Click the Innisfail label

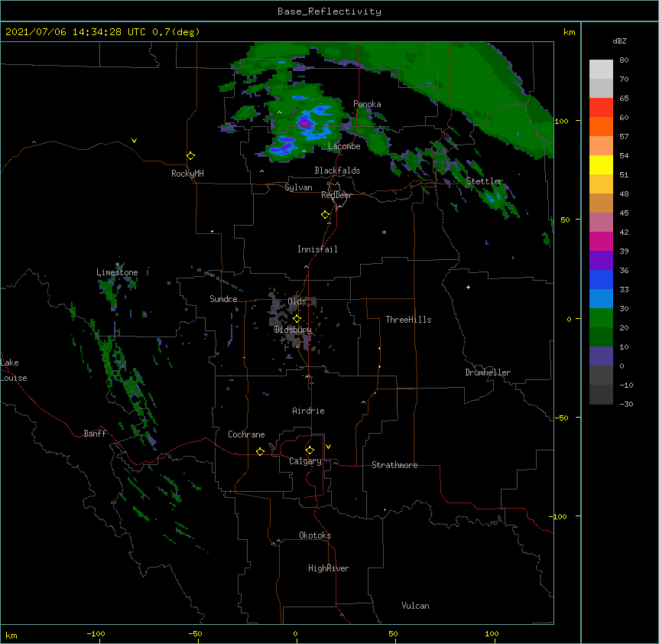pyautogui.click(x=317, y=249)
